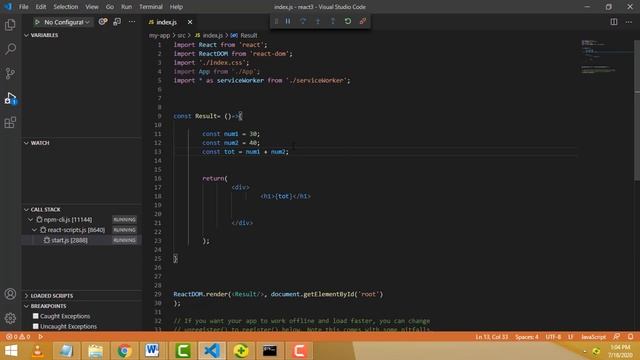Change JavaScript language mode
Viewport: 640px width, 360px height.
593,337
